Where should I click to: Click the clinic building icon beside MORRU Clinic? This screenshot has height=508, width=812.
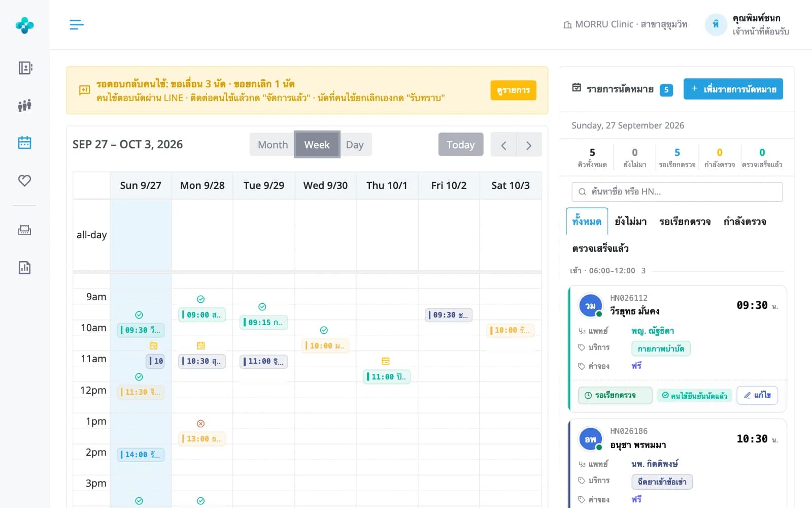point(567,25)
